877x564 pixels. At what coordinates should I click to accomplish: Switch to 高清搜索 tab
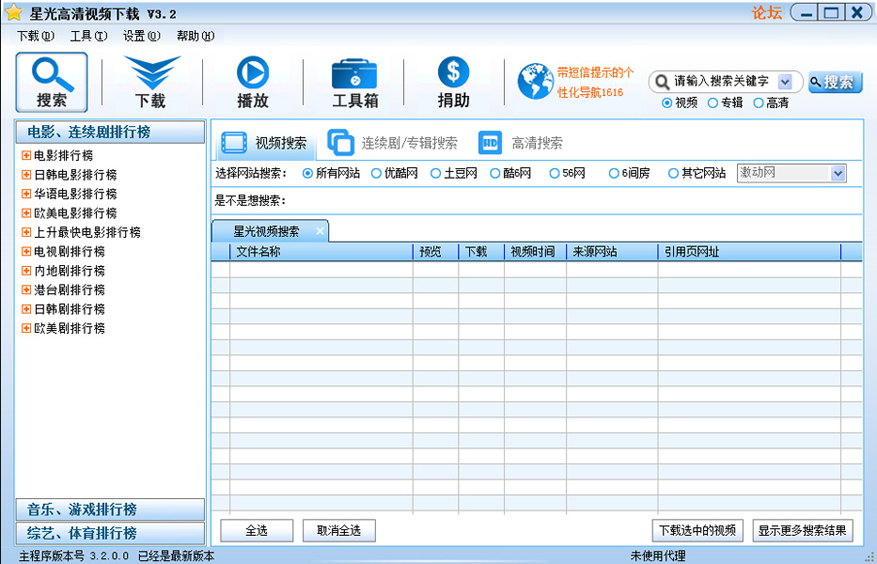[x=521, y=143]
